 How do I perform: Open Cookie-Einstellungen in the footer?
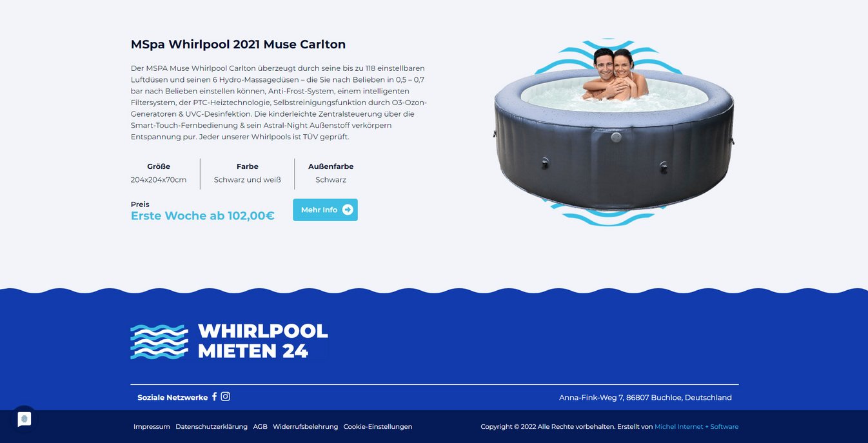(x=378, y=427)
